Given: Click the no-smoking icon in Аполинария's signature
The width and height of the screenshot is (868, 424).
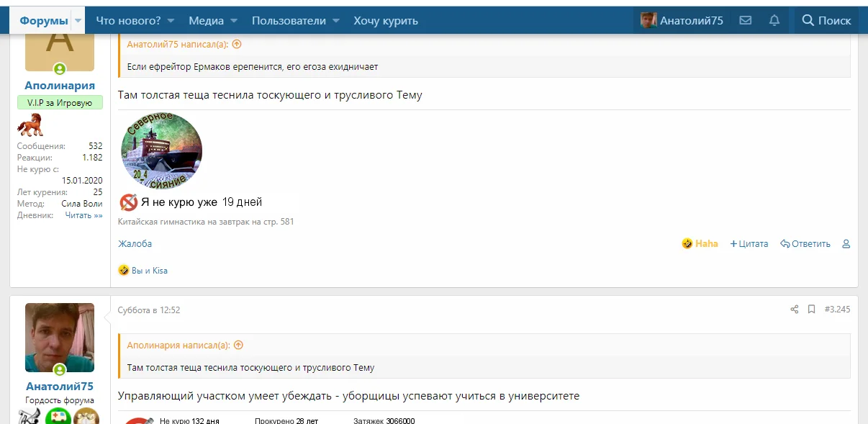Looking at the screenshot, I should coord(128,202).
